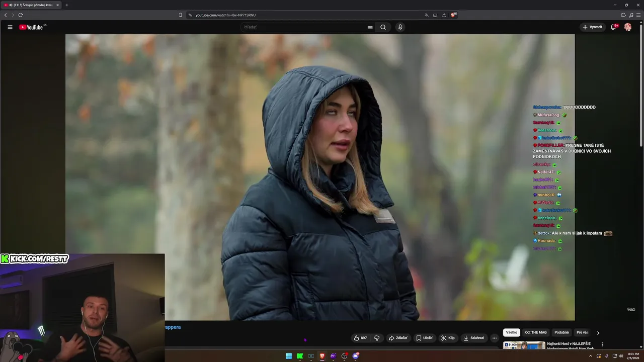Click the translate page icon

pyautogui.click(x=427, y=15)
